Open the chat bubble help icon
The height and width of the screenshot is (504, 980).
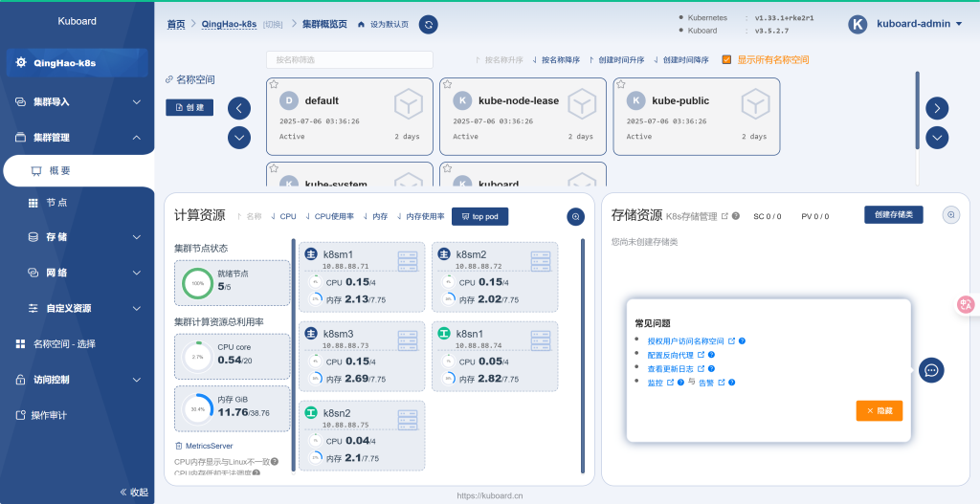(x=932, y=370)
